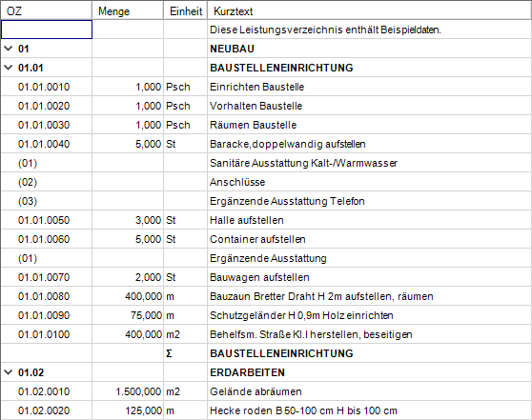The image size is (532, 420).
Task: Click the ERDARBEITEN title cell
Action: 370,372
